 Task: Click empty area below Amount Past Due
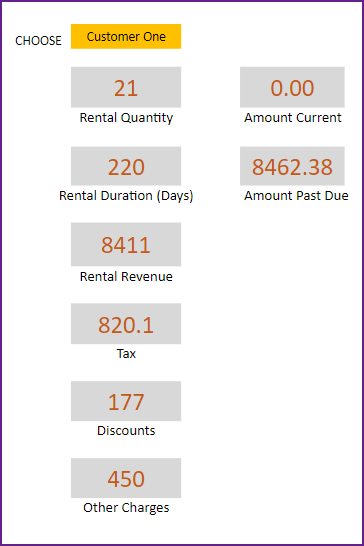point(292,348)
